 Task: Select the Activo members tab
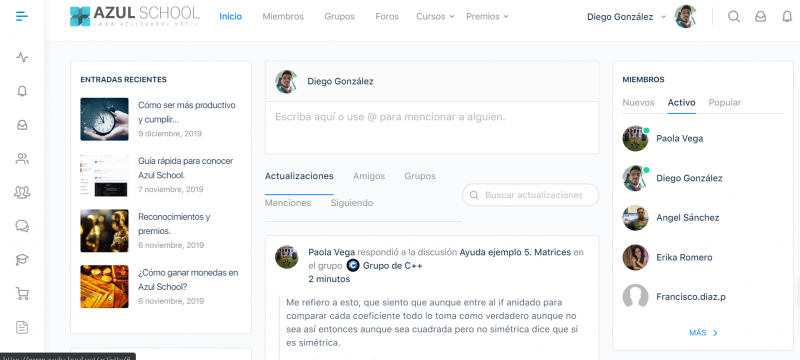click(x=682, y=102)
